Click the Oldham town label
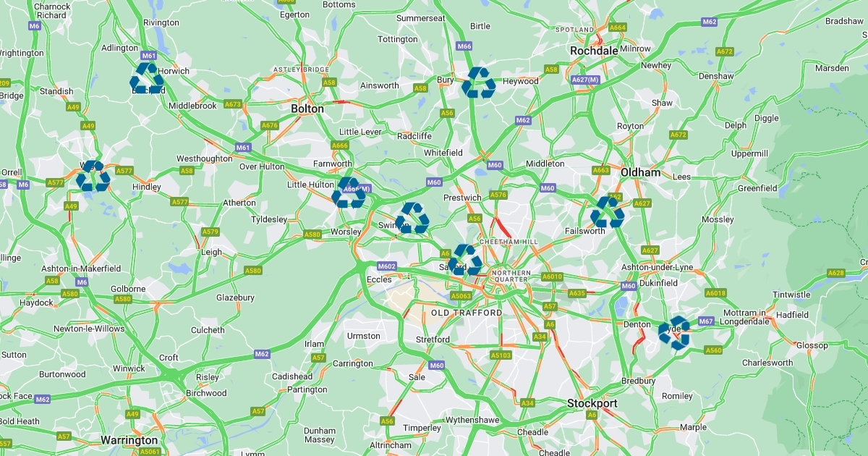This screenshot has height=456, width=868. (x=641, y=173)
